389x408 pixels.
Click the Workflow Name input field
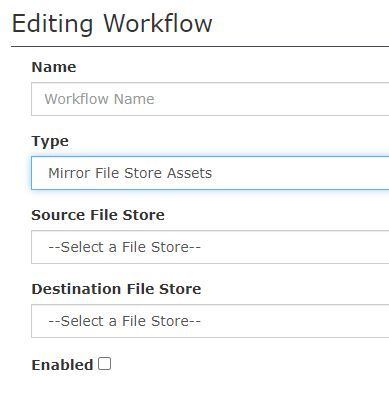pyautogui.click(x=210, y=99)
